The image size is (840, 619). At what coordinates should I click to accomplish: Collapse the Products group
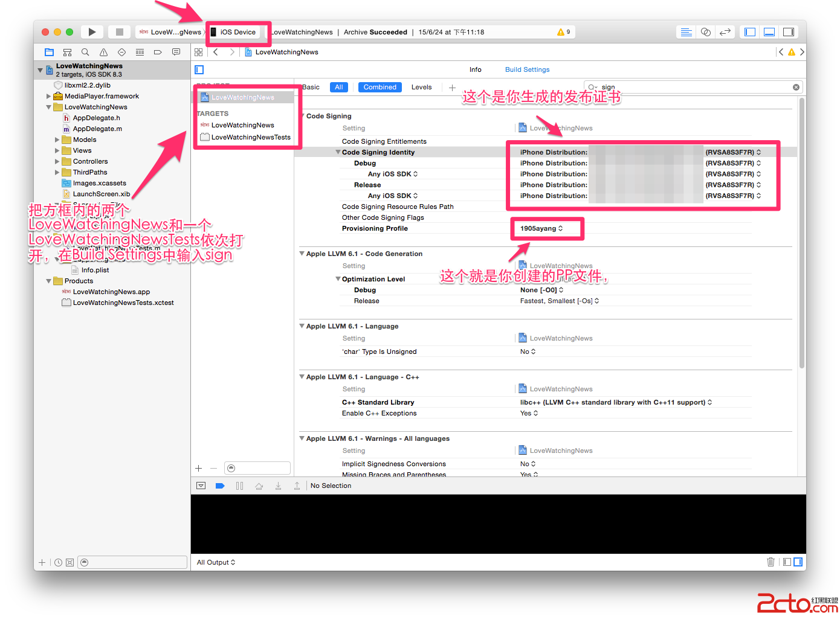pyautogui.click(x=48, y=281)
